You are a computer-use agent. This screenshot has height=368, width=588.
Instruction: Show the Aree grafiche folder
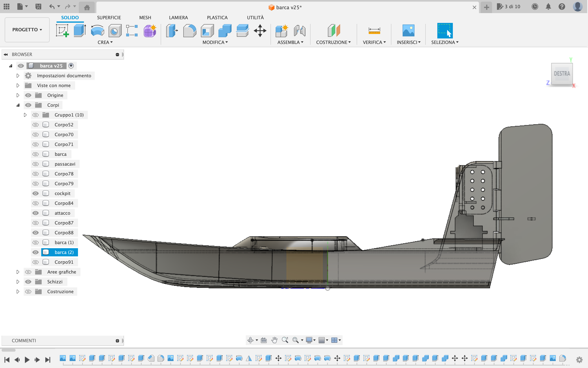click(x=28, y=272)
